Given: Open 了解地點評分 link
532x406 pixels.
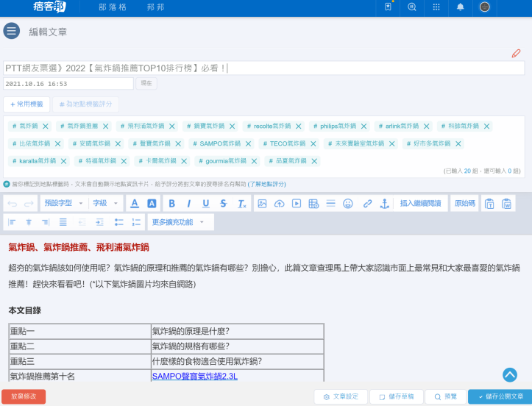Looking at the screenshot, I should click(266, 184).
